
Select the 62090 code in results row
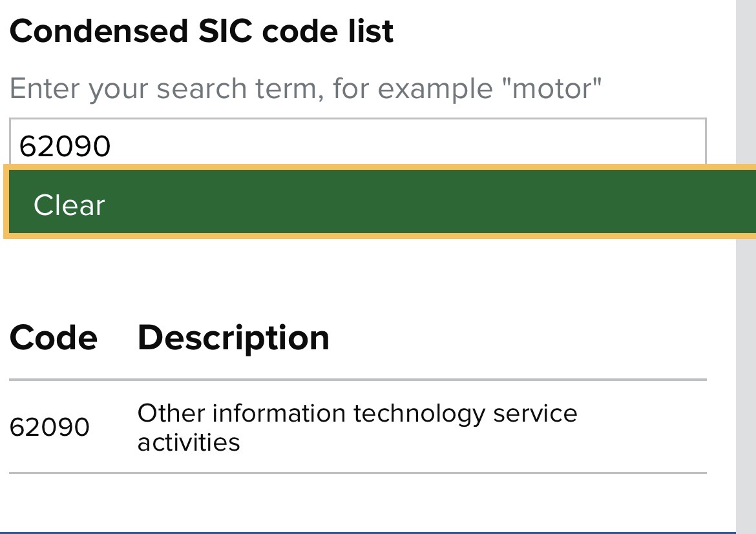tap(50, 427)
